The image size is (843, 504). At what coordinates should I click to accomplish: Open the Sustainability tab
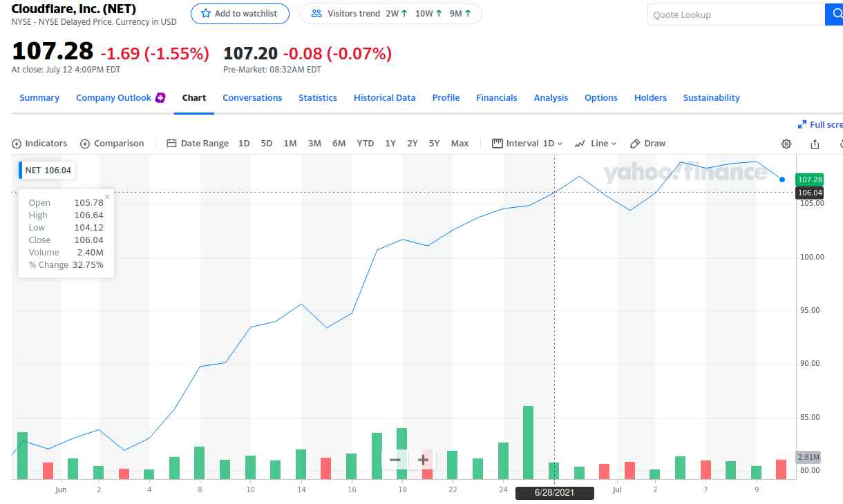712,98
